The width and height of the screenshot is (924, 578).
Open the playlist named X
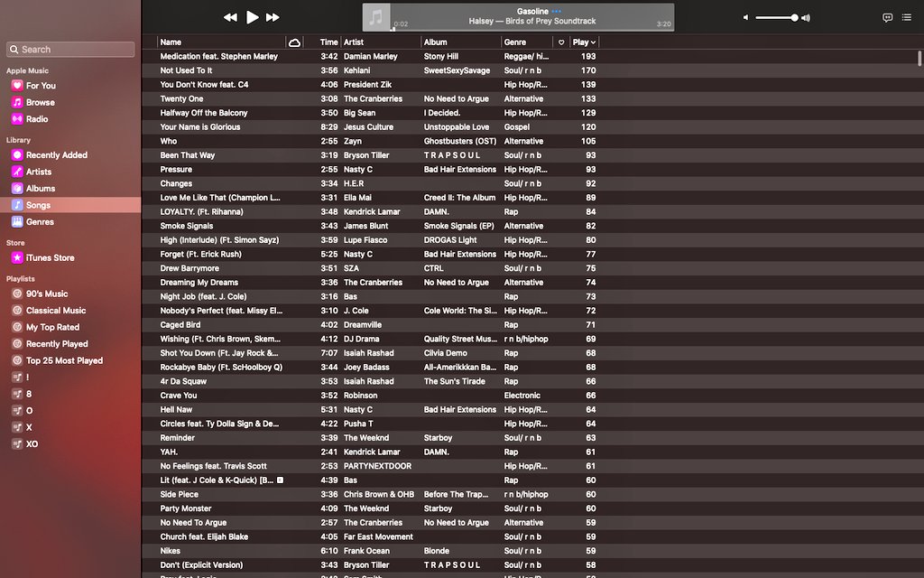click(29, 427)
